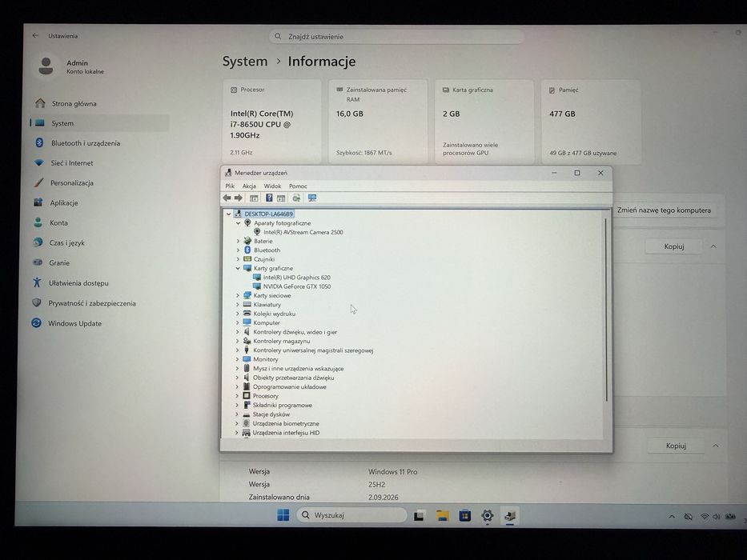This screenshot has height=560, width=747.
Task: Open the Plik menu
Action: (230, 186)
